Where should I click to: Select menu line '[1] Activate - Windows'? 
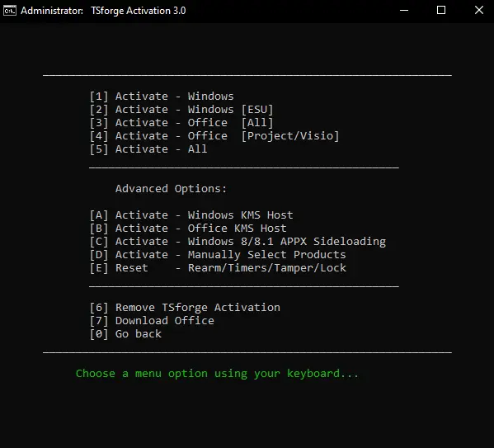162,97
